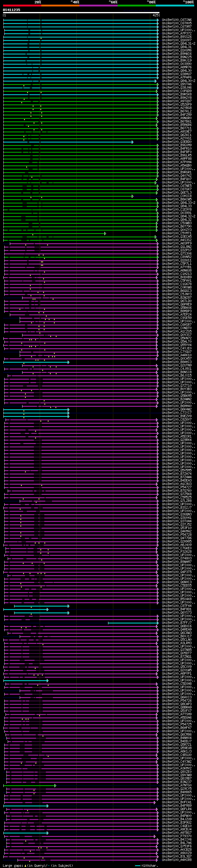Select the UniRef100_A4S3S2 label
Image resolution: width=197 pixels, height=868 pixels.
[x=177, y=240]
